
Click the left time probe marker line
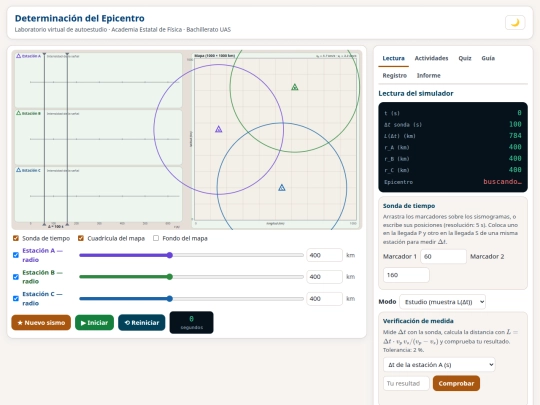[x=44, y=139]
